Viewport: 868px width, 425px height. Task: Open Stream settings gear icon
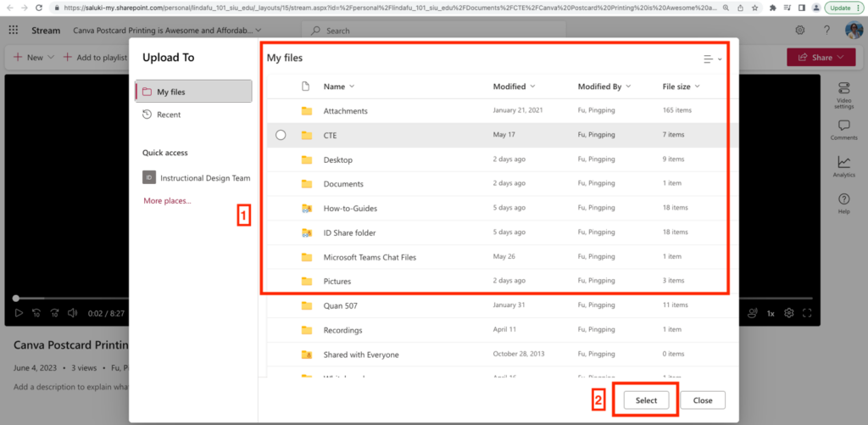point(800,30)
